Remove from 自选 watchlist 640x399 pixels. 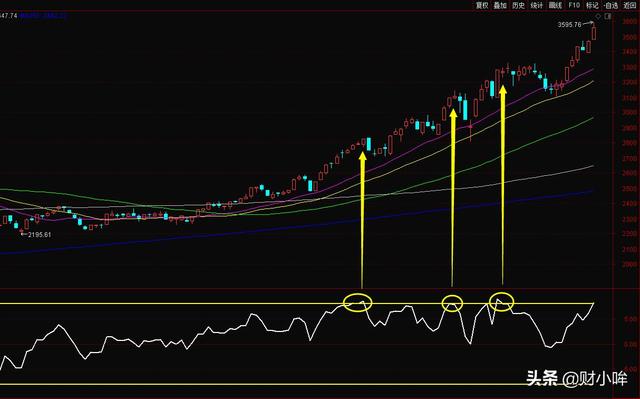[x=611, y=5]
